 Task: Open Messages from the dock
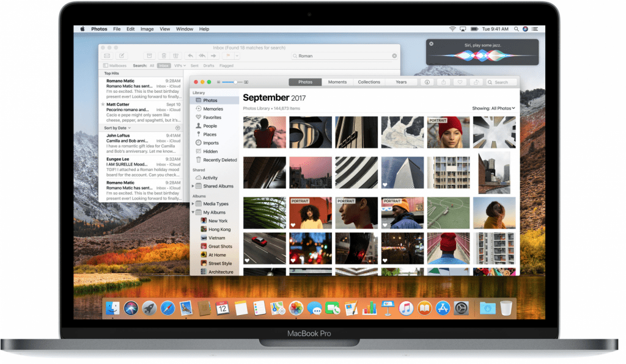[314, 308]
